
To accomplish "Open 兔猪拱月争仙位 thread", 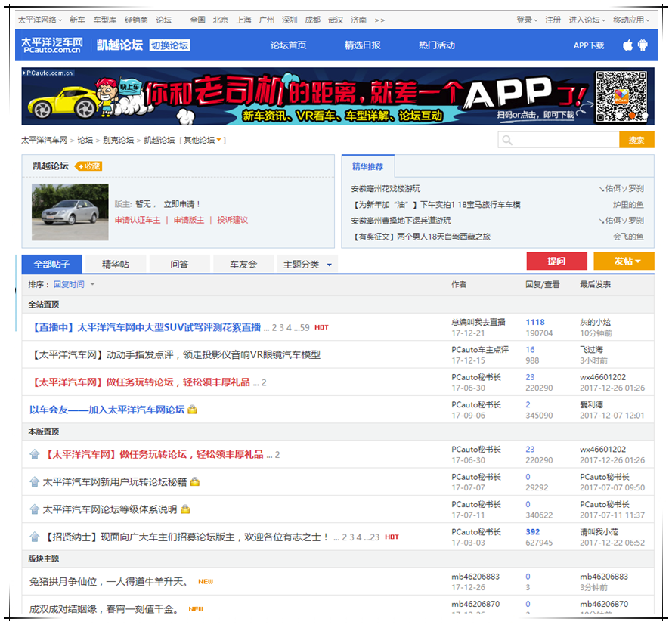I will coord(108,582).
